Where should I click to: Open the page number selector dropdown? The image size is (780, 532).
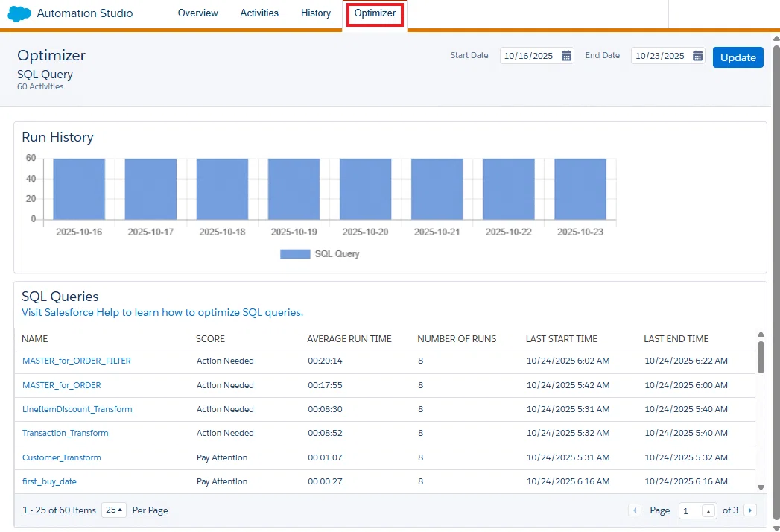click(x=708, y=511)
